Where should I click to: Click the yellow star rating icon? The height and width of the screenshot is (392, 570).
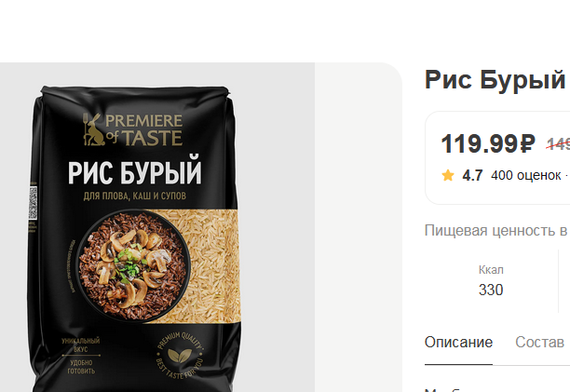click(447, 175)
